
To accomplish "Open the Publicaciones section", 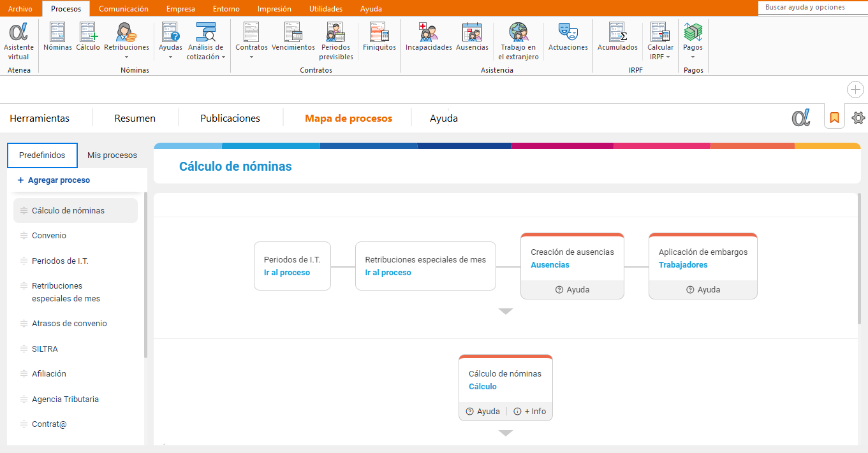I will point(230,119).
